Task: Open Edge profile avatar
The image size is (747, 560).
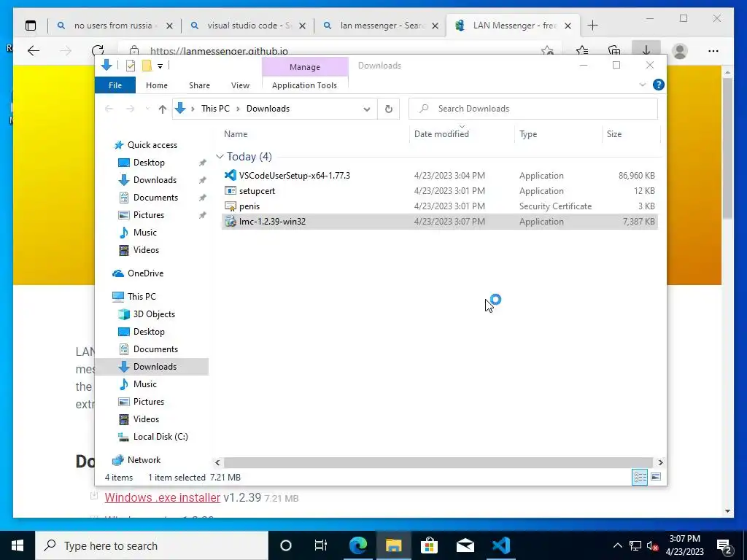Action: 680,51
